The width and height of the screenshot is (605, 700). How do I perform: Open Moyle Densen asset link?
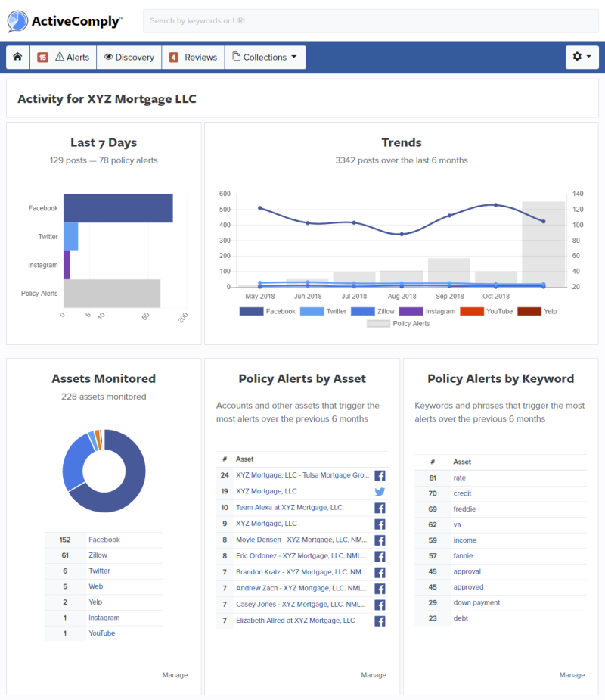[301, 540]
